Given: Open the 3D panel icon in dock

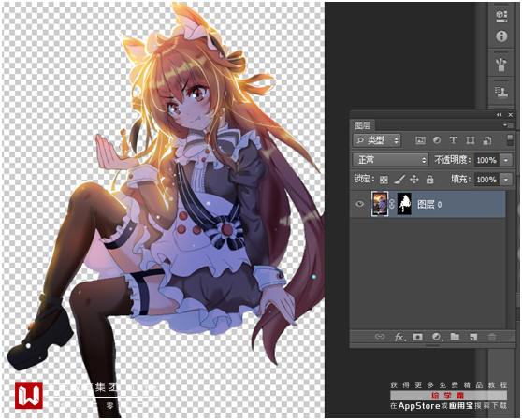Looking at the screenshot, I should click(501, 16).
